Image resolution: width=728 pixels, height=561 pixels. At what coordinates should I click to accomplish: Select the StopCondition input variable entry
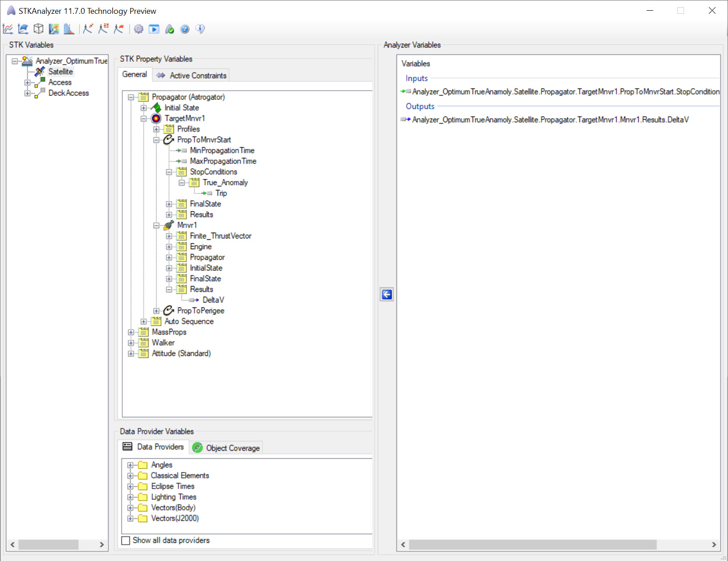[565, 92]
